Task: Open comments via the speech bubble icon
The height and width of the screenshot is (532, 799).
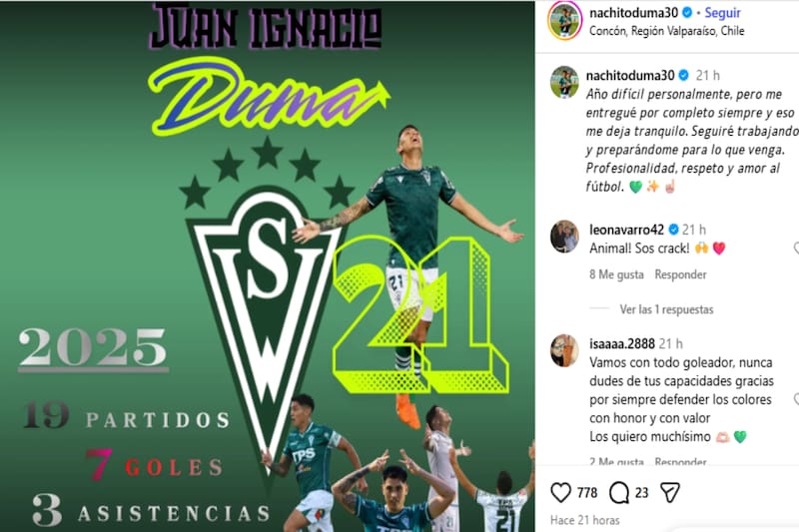Action: (x=619, y=492)
